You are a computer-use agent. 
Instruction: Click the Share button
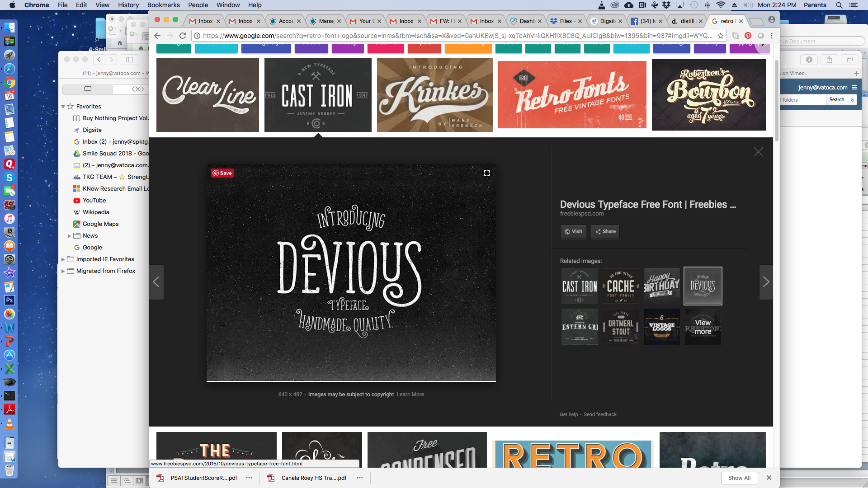605,231
